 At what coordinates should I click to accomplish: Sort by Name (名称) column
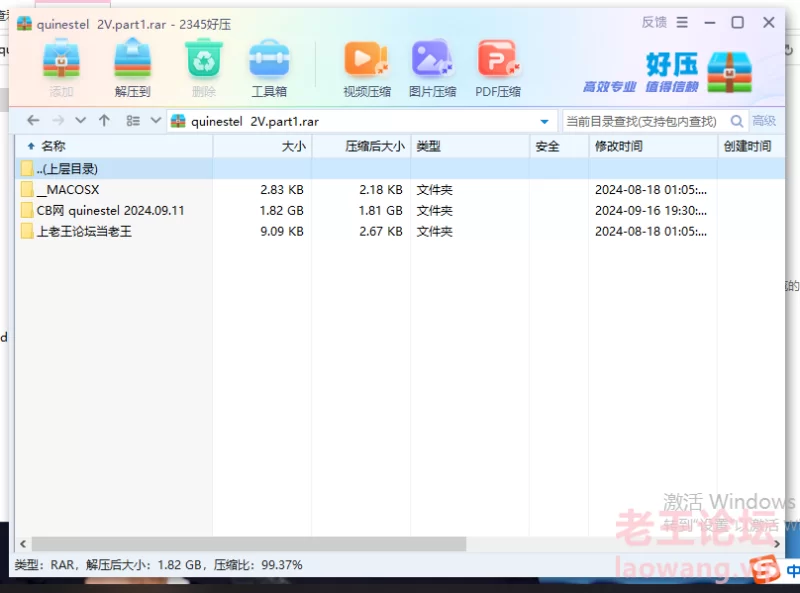113,146
